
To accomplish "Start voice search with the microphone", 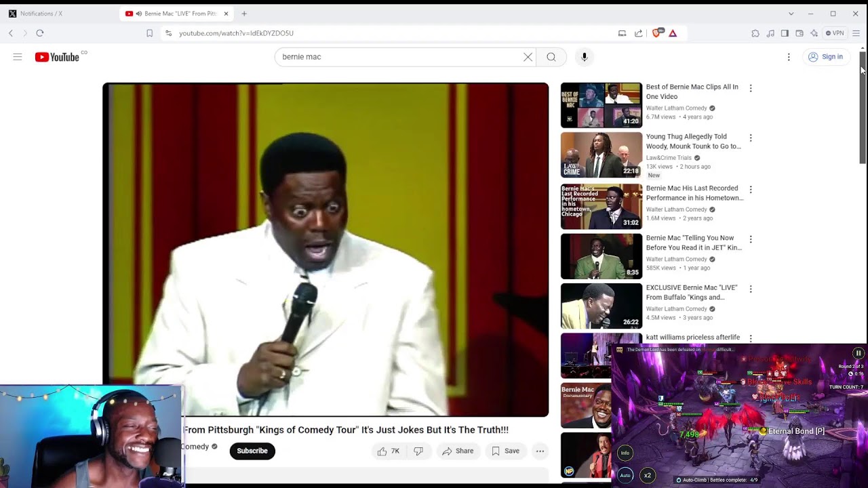I will pyautogui.click(x=585, y=57).
